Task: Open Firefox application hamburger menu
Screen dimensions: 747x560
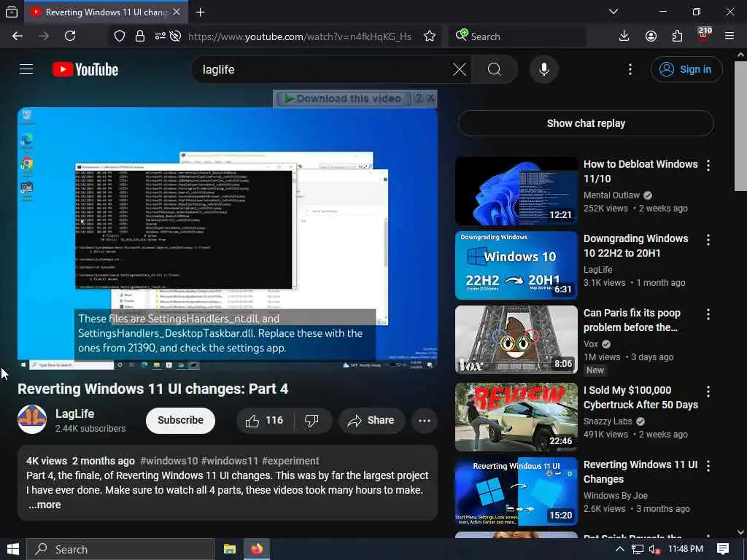Action: 729,36
